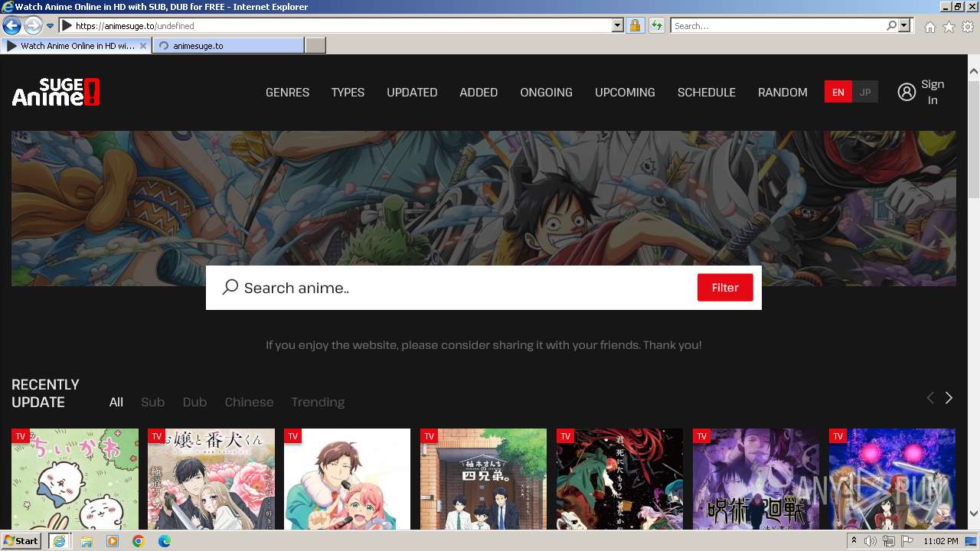
Task: Click the Sign In link
Action: [933, 92]
